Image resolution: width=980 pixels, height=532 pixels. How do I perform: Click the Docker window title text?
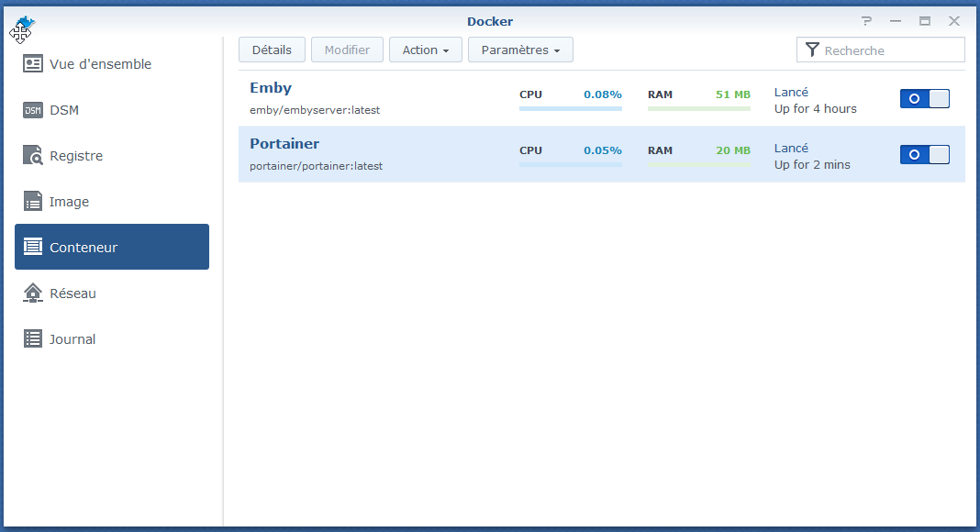(x=490, y=21)
